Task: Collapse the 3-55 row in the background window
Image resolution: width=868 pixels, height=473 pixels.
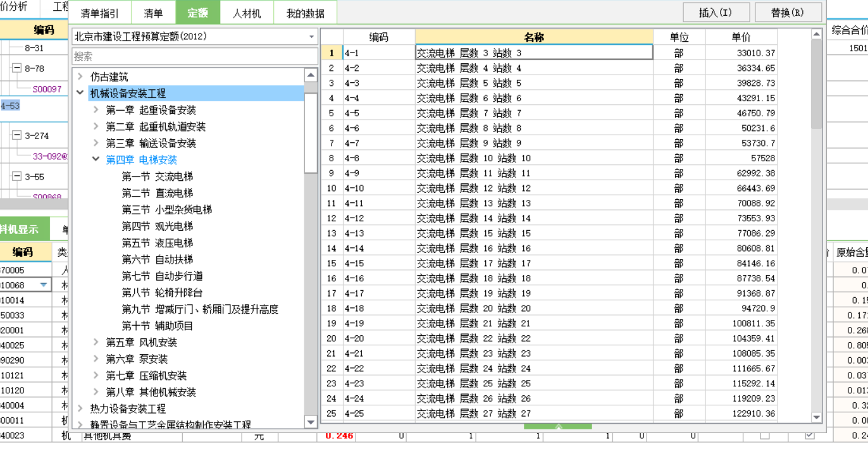Action: 16,176
